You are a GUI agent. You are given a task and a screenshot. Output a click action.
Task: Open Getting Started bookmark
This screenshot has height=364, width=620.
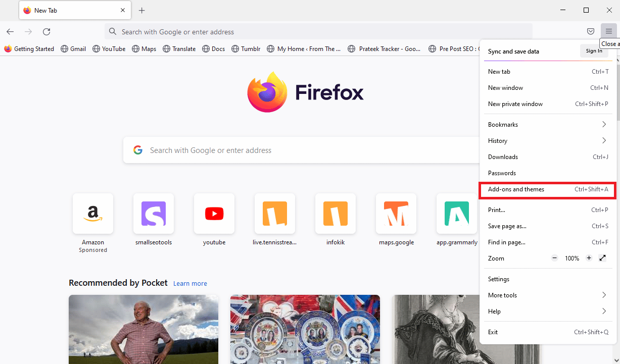[x=29, y=49]
